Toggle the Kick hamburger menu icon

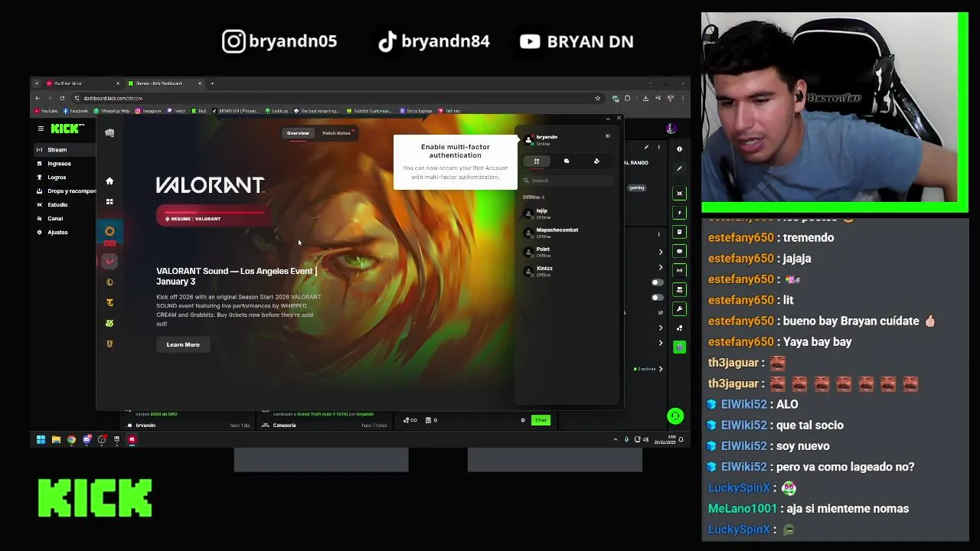click(41, 129)
